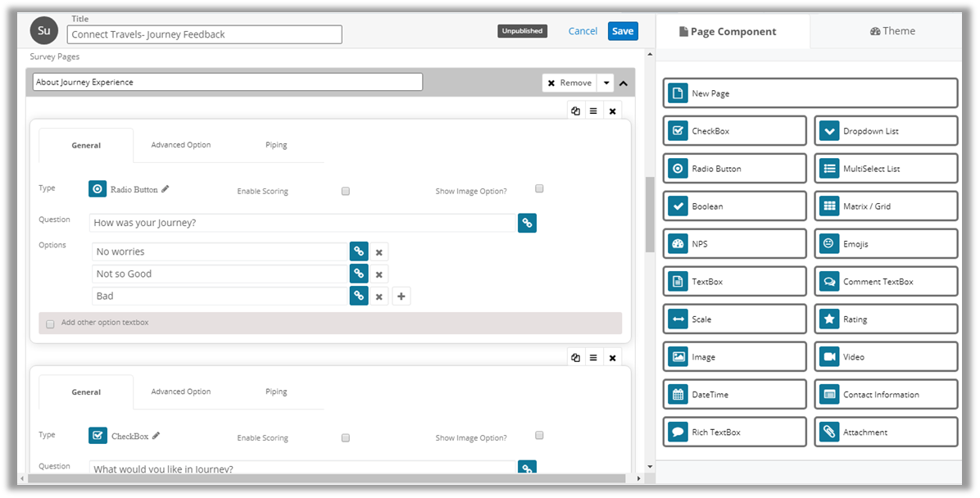Add a Matrix / Grid component

pyautogui.click(x=885, y=206)
